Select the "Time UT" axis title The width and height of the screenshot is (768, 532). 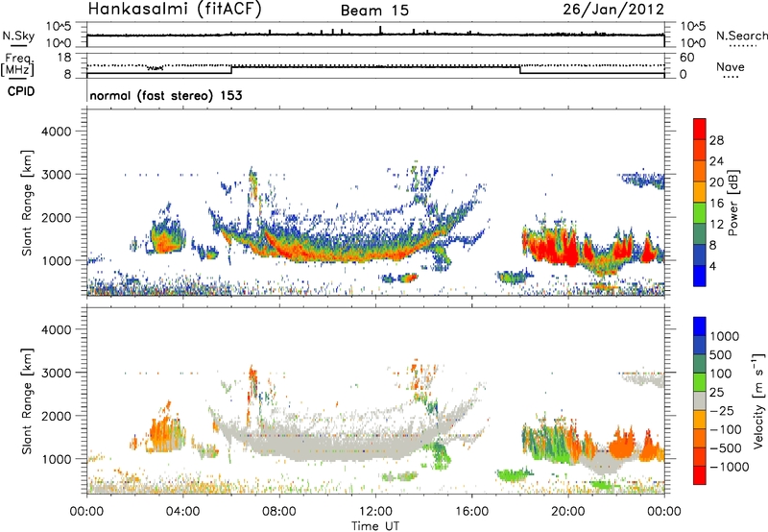tap(375, 526)
